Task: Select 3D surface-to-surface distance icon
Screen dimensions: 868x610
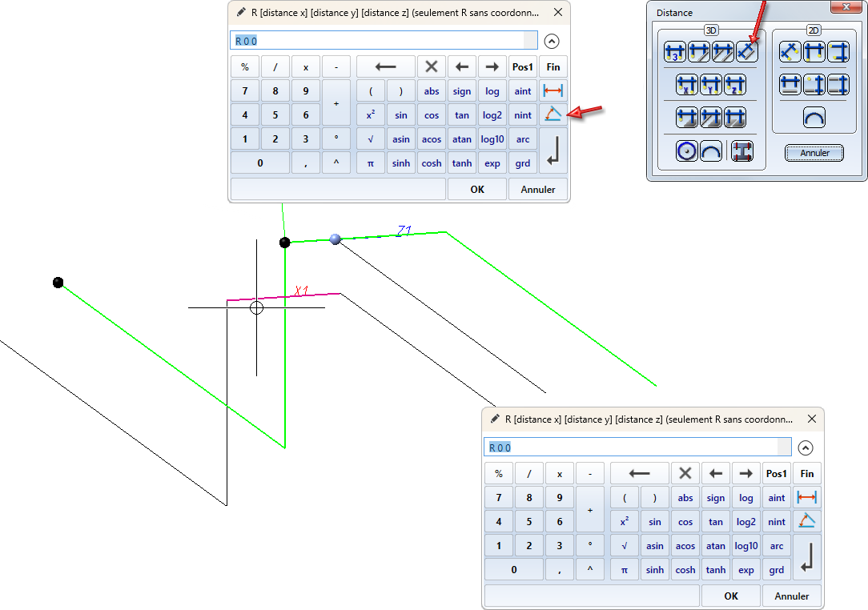Action: tap(734, 118)
